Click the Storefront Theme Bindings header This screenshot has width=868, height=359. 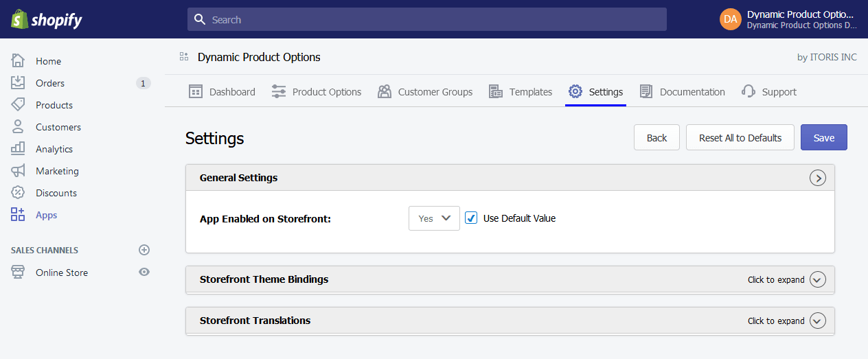coord(510,279)
